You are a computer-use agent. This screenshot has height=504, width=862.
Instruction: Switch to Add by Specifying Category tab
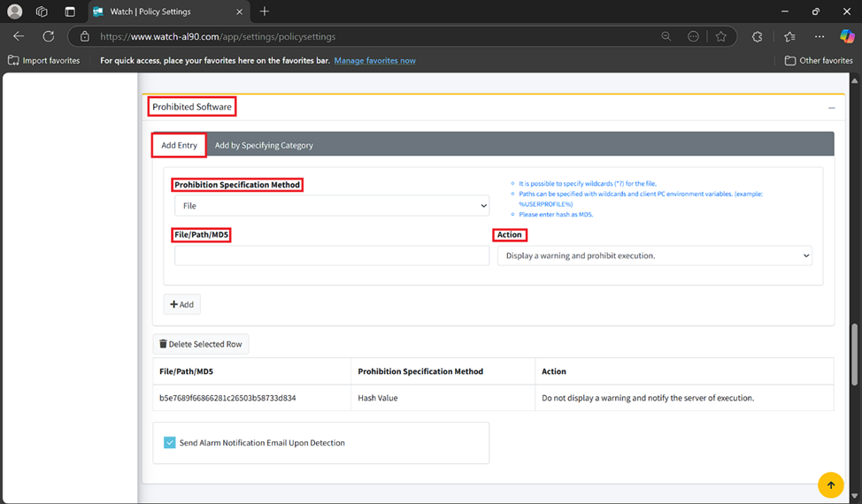(x=264, y=145)
